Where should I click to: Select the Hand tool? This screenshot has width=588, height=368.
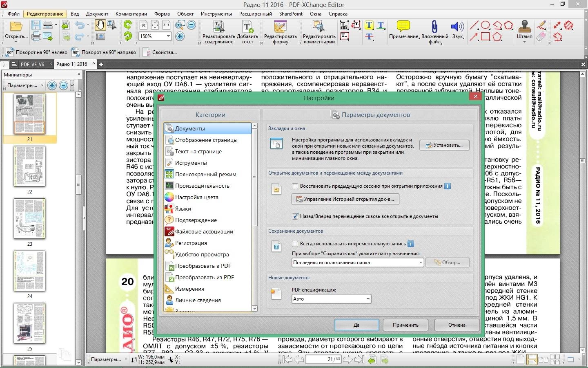[100, 25]
